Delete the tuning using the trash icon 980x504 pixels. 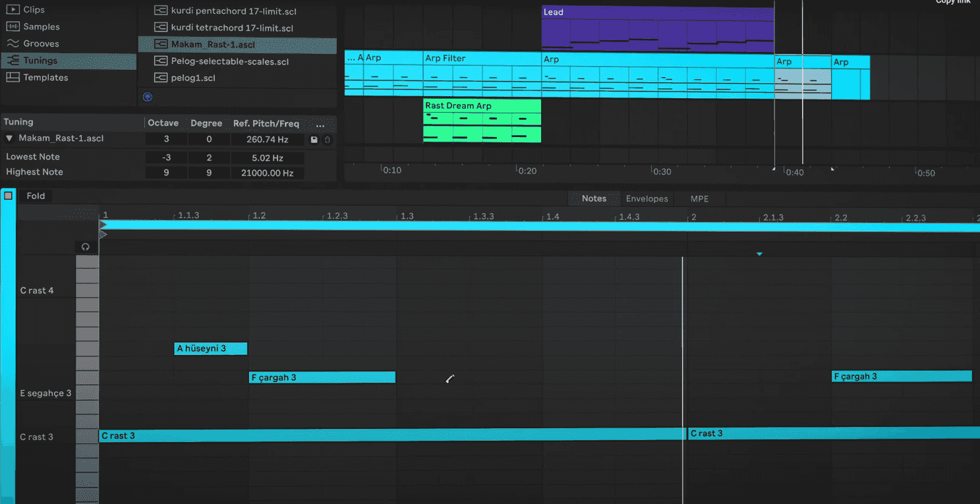point(328,139)
